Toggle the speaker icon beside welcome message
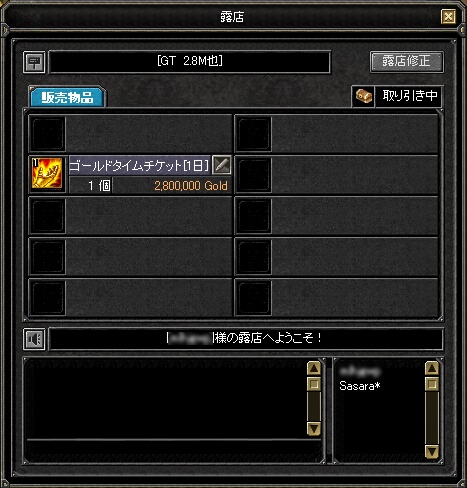The width and height of the screenshot is (467, 488). point(34,339)
